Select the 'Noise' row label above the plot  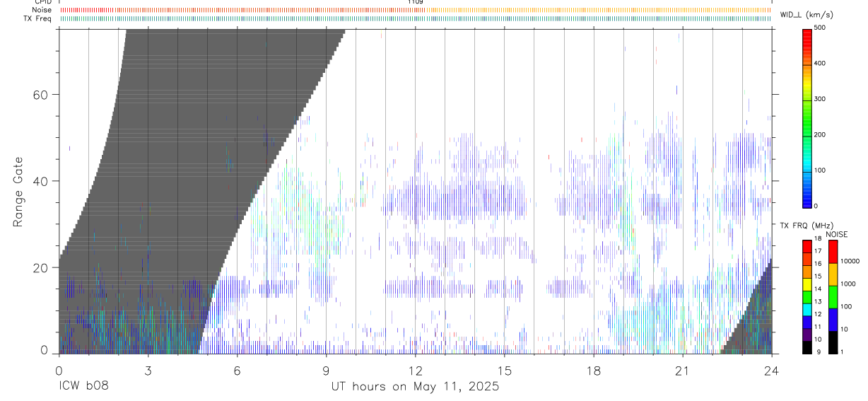42,10
